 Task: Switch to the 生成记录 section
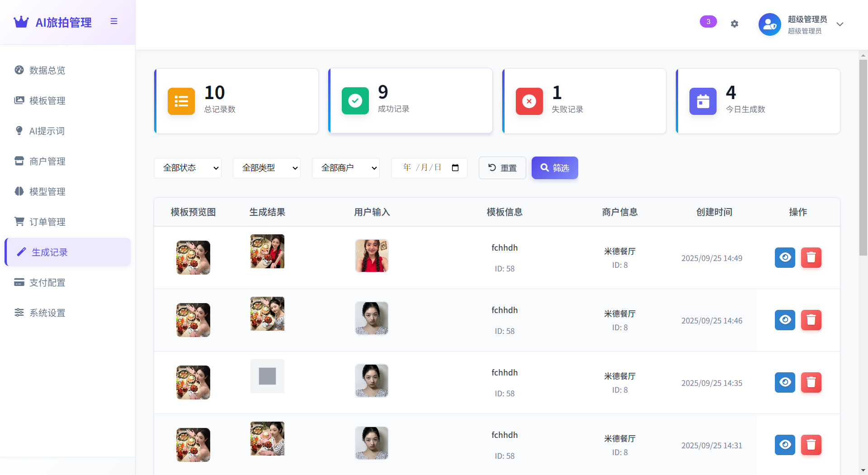click(x=50, y=252)
